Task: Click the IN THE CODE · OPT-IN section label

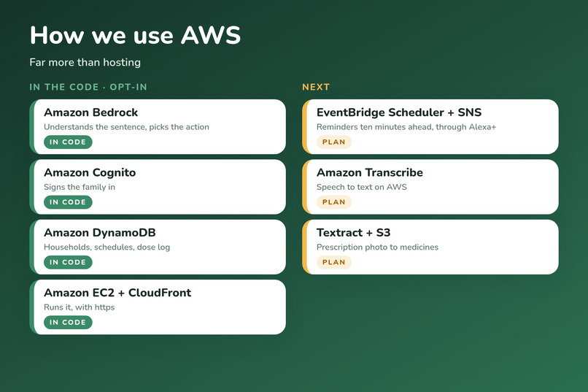Action: (88, 87)
